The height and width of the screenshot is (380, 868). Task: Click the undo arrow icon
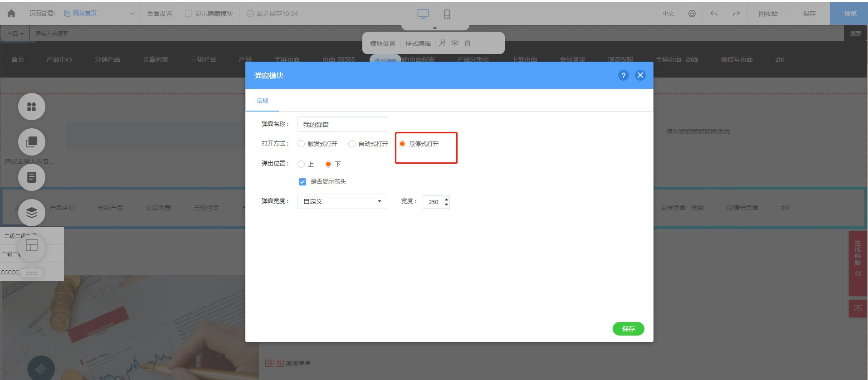pos(714,14)
